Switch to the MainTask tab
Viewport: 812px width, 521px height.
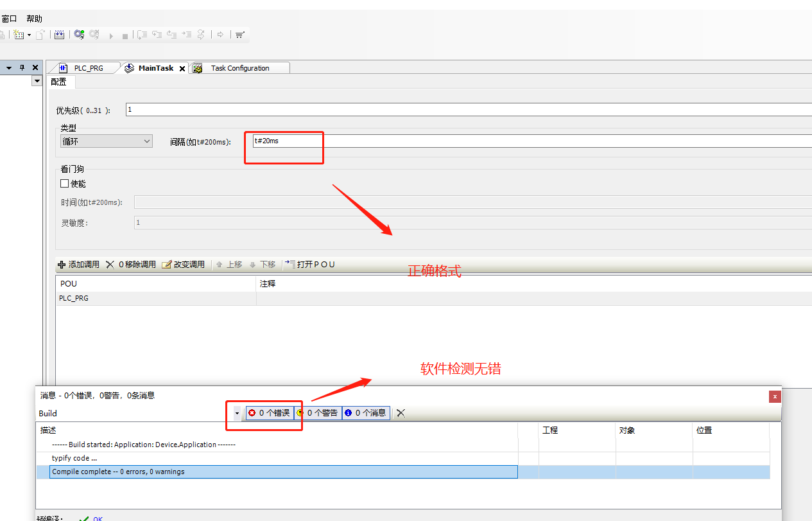[156, 68]
